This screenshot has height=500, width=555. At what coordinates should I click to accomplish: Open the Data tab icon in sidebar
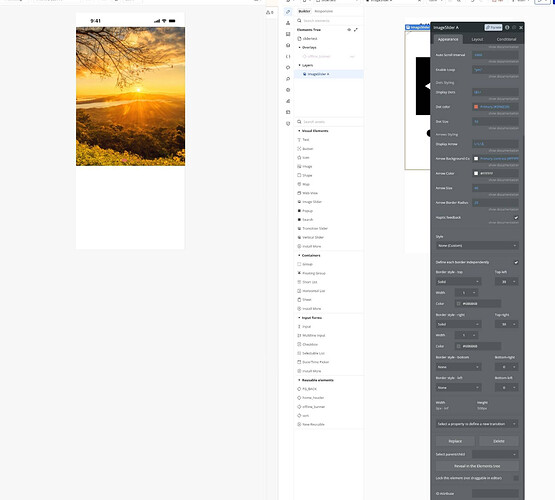(x=288, y=34)
